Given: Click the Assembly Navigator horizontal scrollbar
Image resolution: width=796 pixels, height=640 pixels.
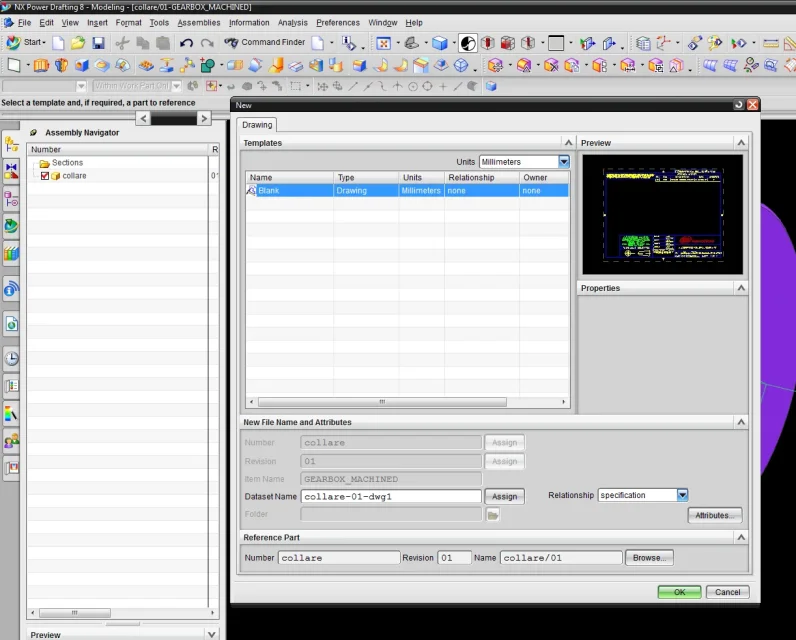Looking at the screenshot, I should tap(75, 613).
